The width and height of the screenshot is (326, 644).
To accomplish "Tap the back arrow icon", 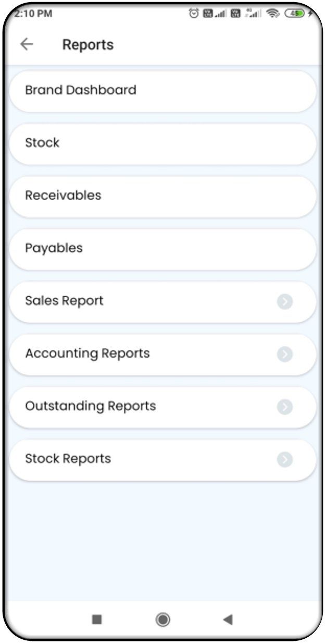I will coord(27,45).
